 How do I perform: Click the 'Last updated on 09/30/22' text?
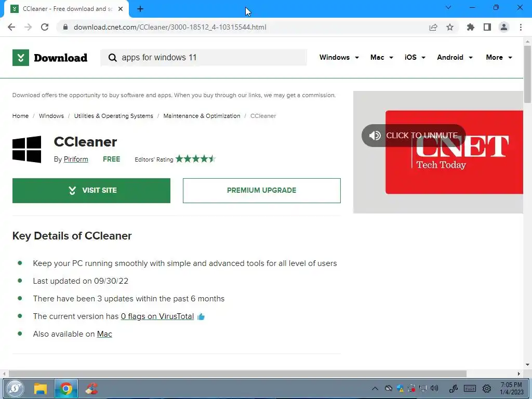click(x=81, y=281)
